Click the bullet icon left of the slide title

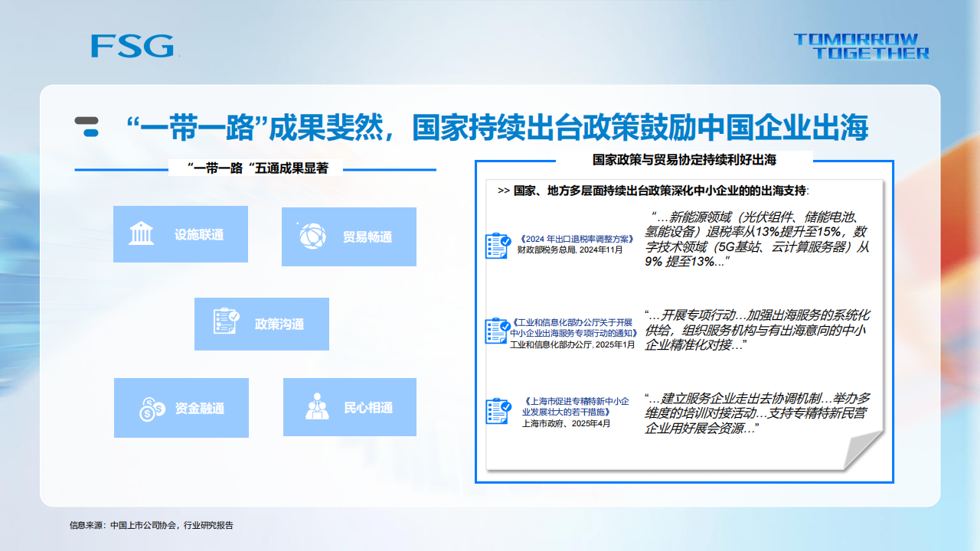tap(87, 127)
